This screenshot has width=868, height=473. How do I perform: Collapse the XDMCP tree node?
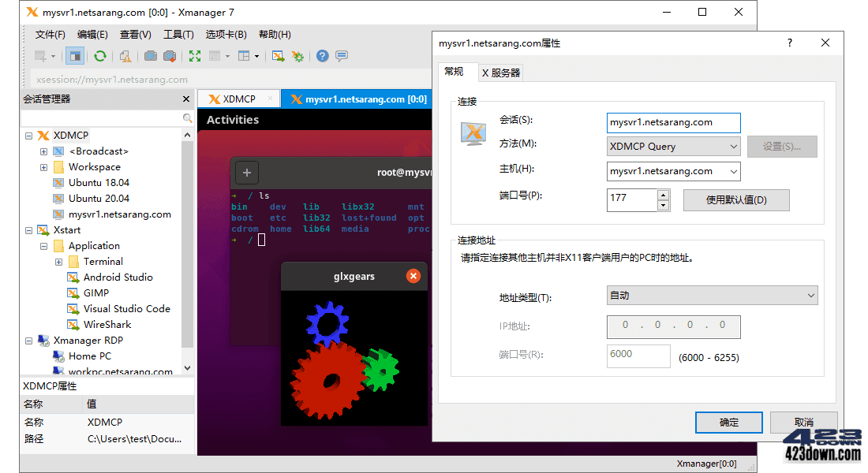pyautogui.click(x=29, y=135)
